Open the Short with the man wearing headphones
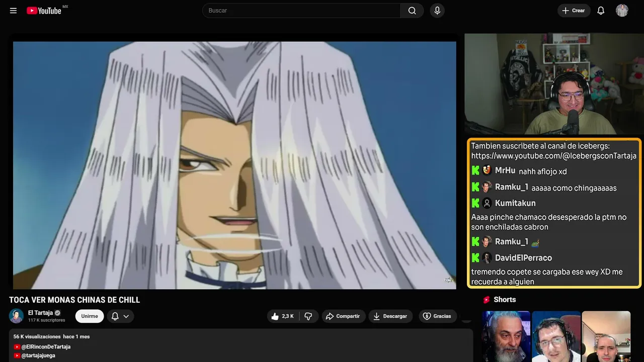Image resolution: width=644 pixels, height=362 pixels. click(556, 336)
